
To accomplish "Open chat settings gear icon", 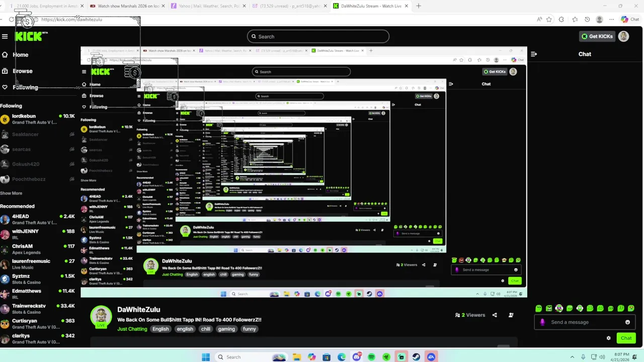I will [609, 338].
